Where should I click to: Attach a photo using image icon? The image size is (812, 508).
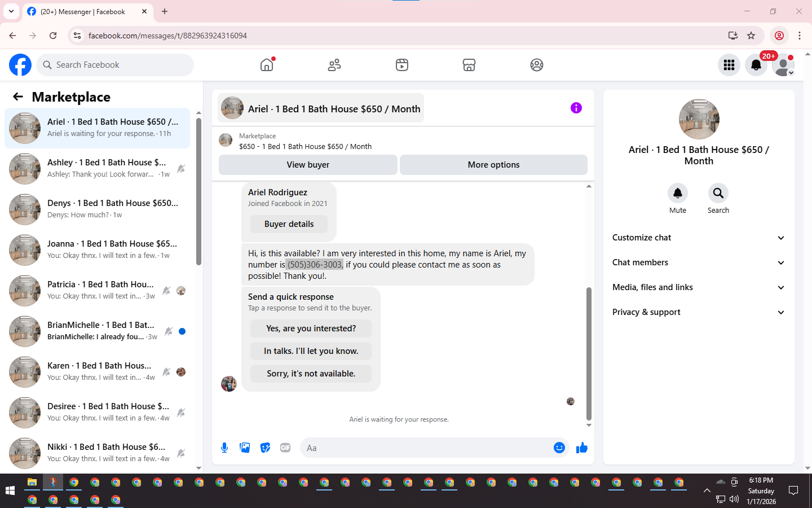245,448
